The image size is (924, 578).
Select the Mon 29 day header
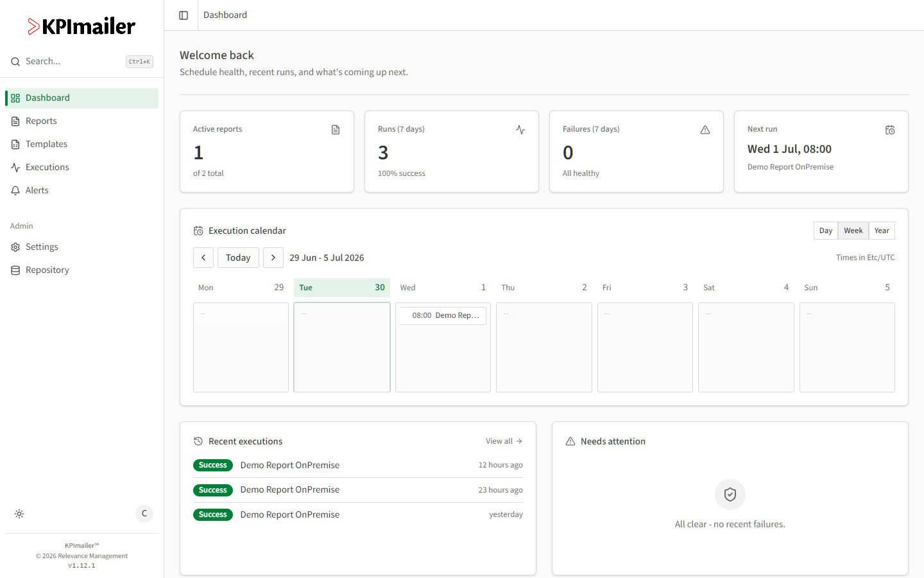[x=241, y=288]
